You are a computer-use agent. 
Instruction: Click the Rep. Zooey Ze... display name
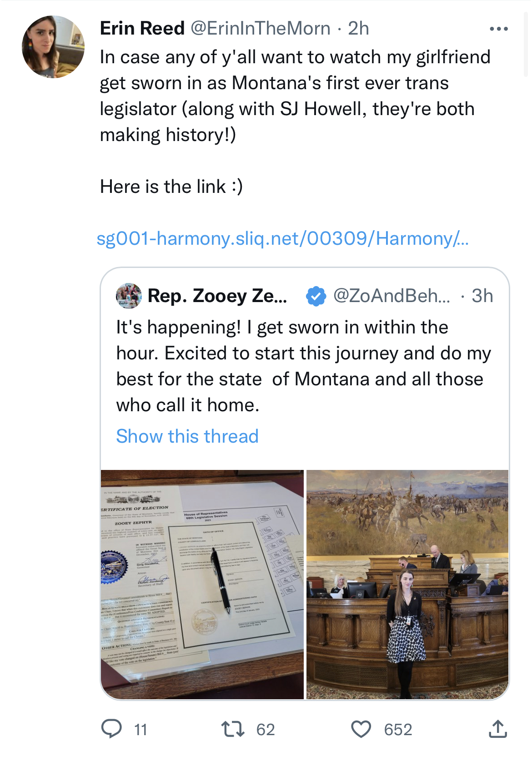click(x=217, y=296)
